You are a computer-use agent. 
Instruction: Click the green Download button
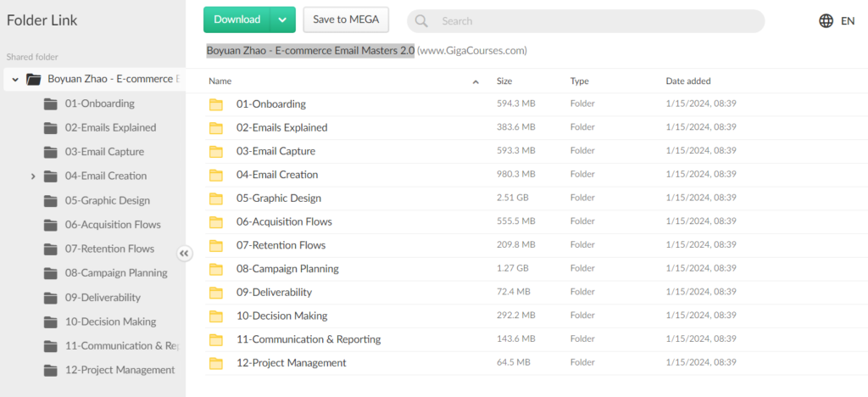[237, 20]
